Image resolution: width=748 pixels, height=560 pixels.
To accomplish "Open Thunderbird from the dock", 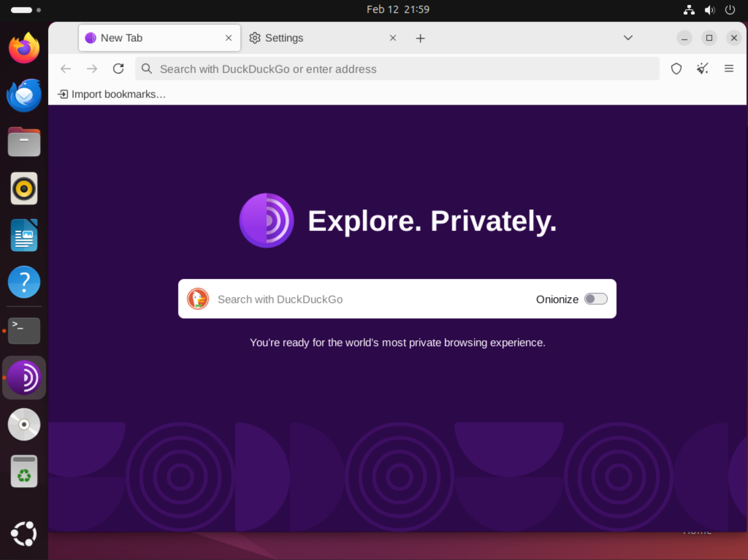I will pos(24,95).
